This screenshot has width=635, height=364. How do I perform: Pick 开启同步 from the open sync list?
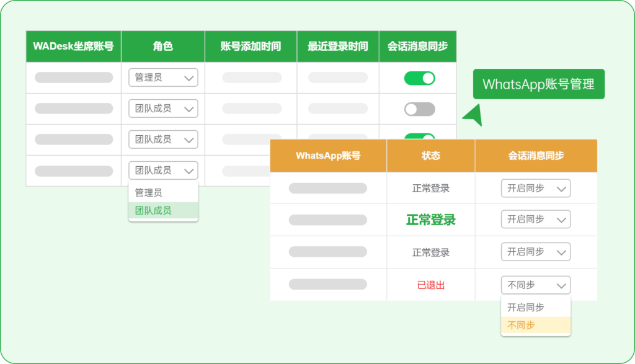(x=536, y=308)
